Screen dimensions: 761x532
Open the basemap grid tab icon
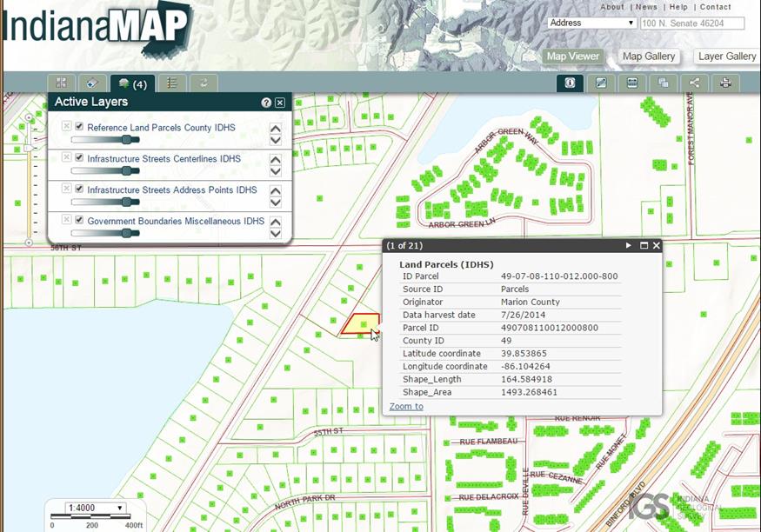click(61, 83)
